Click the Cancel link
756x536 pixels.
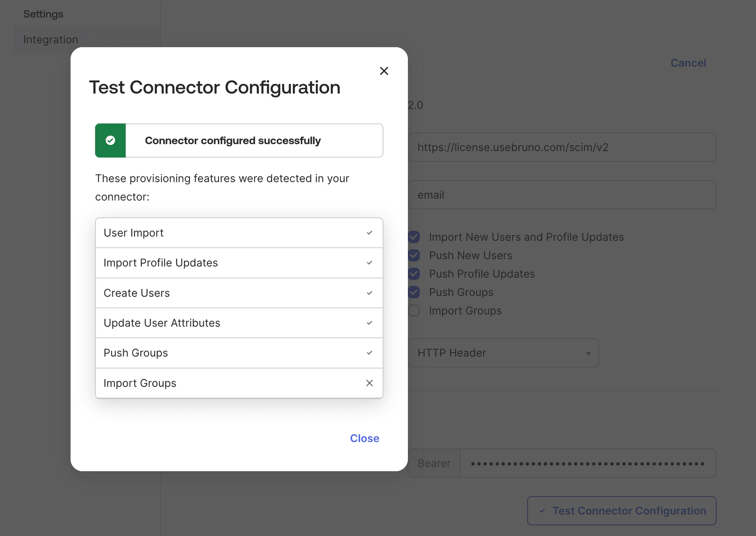(x=688, y=63)
